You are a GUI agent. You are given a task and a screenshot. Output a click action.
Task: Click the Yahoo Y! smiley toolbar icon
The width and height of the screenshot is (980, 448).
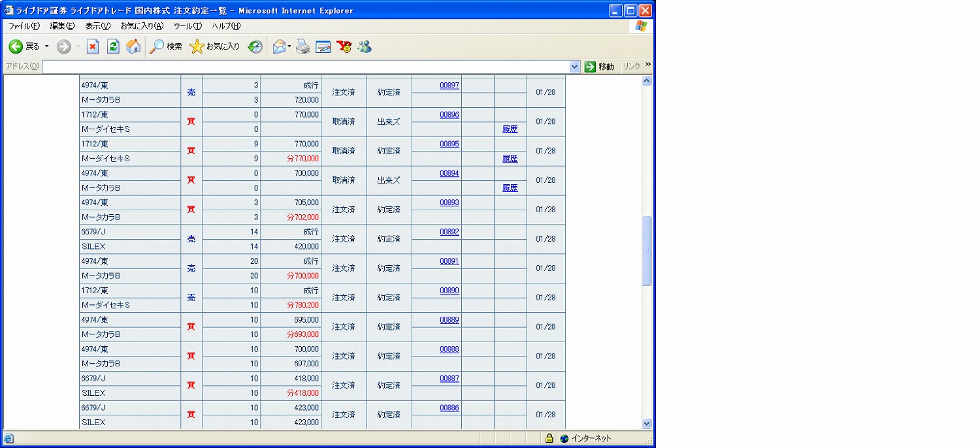pyautogui.click(x=344, y=46)
